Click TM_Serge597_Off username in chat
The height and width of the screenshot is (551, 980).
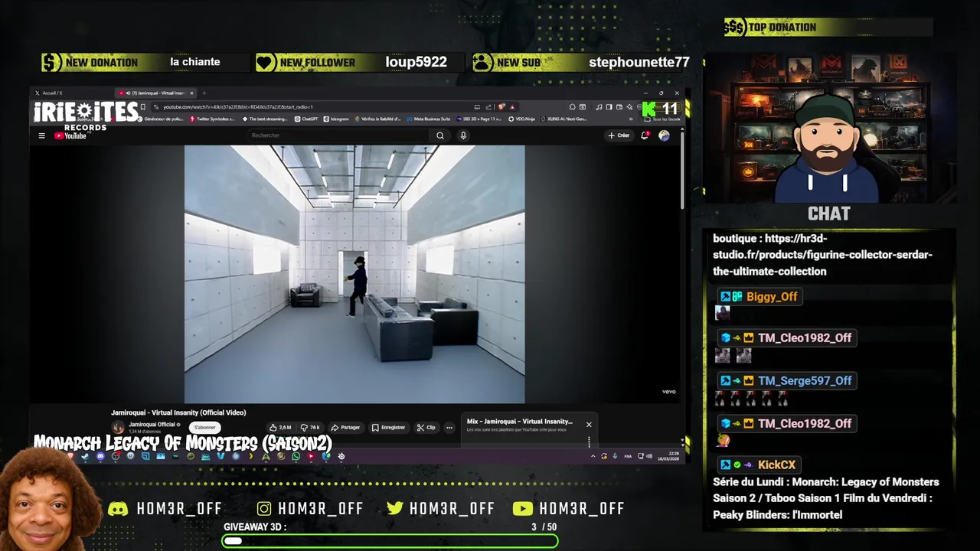click(805, 381)
